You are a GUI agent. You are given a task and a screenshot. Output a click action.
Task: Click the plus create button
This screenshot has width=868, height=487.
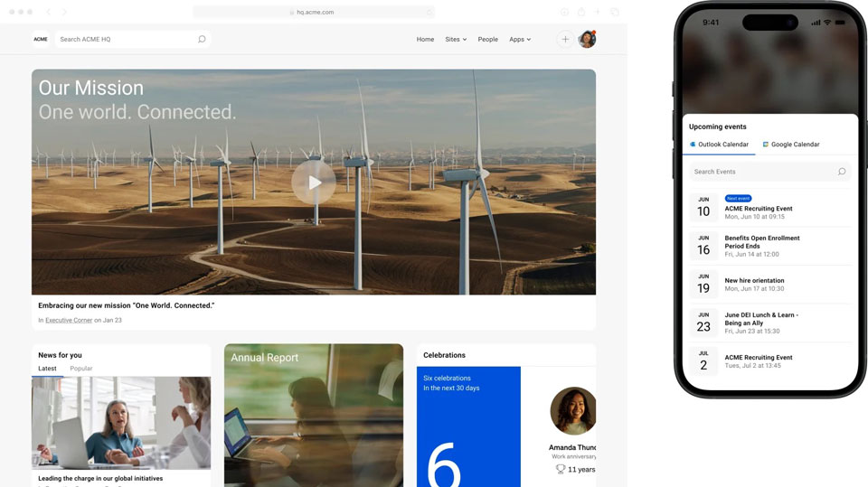(x=565, y=39)
